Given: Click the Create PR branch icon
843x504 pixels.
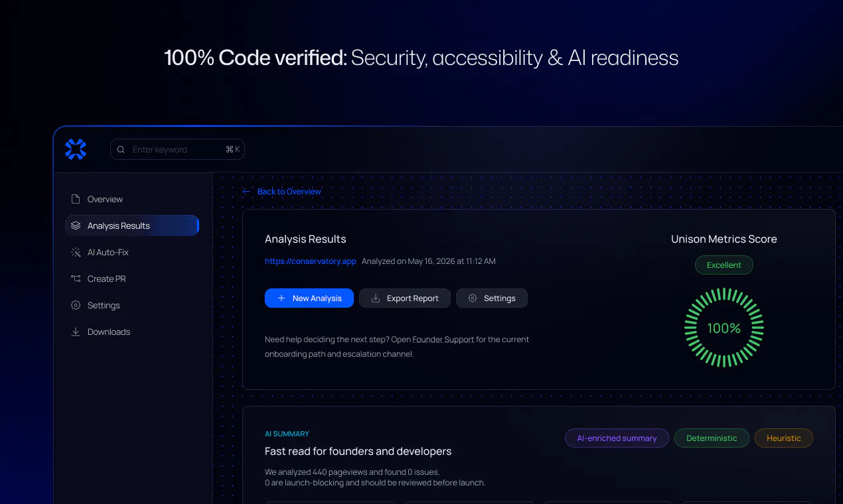Looking at the screenshot, I should (76, 279).
